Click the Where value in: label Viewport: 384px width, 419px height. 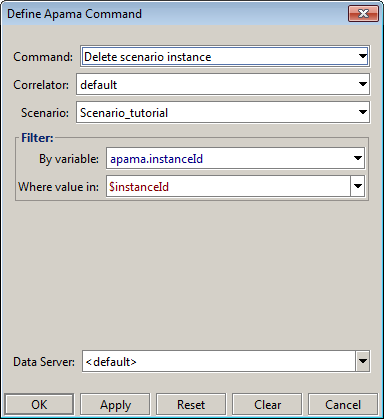click(x=58, y=187)
